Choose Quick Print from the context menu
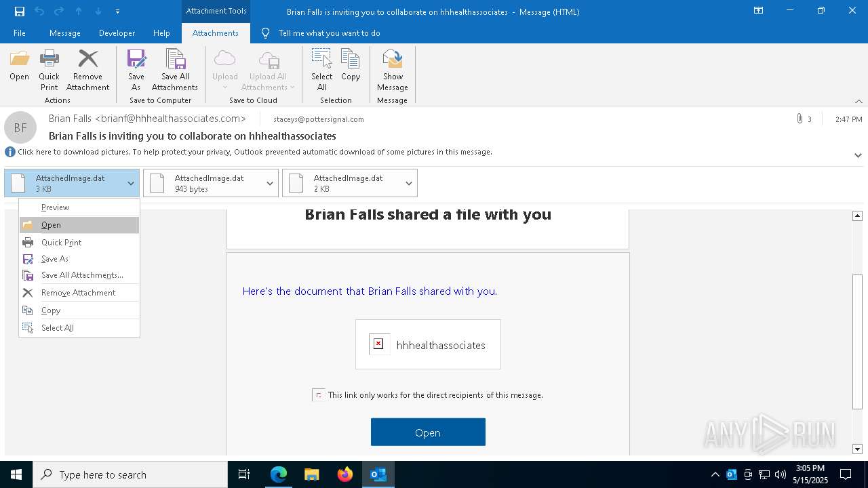868x488 pixels. [79, 243]
